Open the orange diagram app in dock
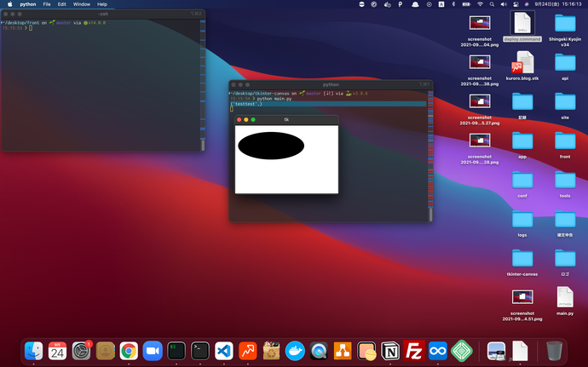This screenshot has height=367, width=588. coord(343,352)
